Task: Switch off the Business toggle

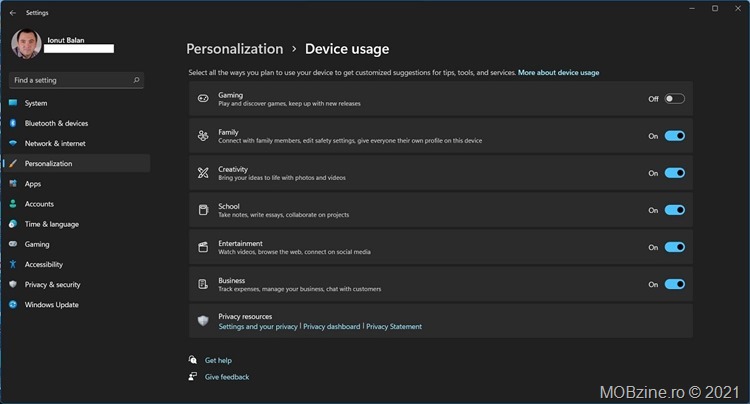Action: coord(674,284)
